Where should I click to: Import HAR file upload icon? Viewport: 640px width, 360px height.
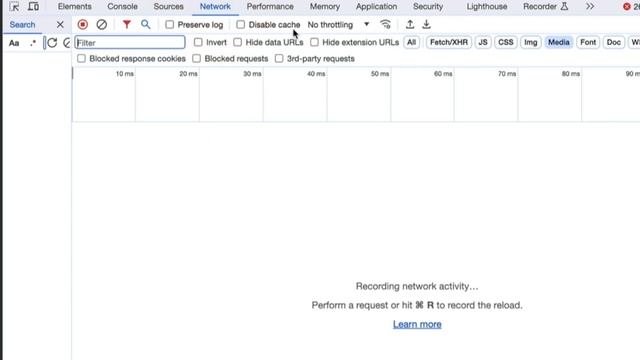click(x=410, y=24)
